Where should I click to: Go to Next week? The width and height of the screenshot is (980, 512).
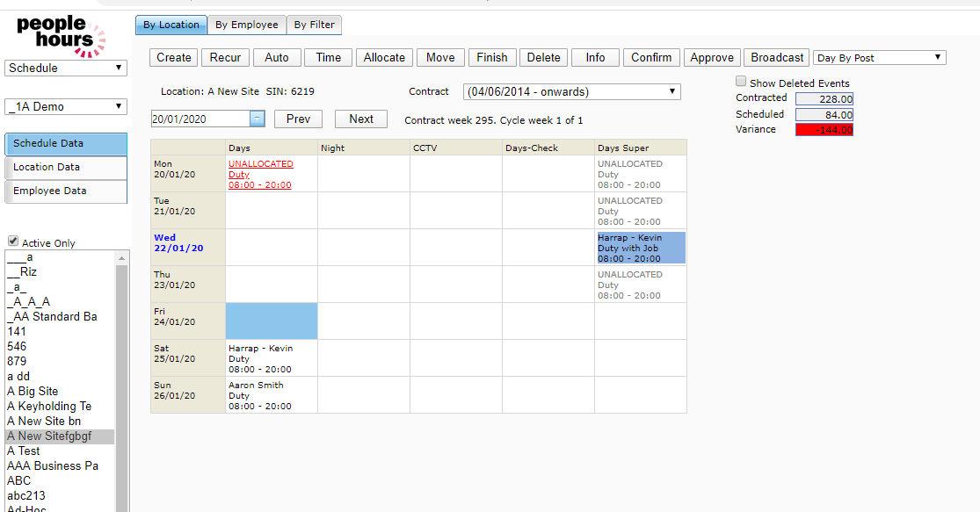click(361, 119)
